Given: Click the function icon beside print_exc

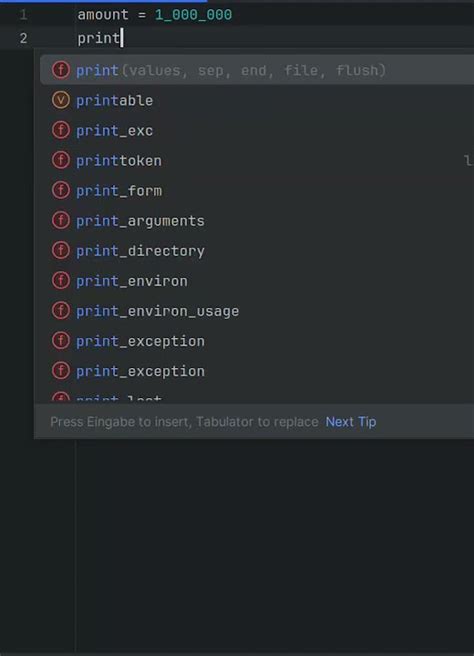Looking at the screenshot, I should click(x=61, y=130).
